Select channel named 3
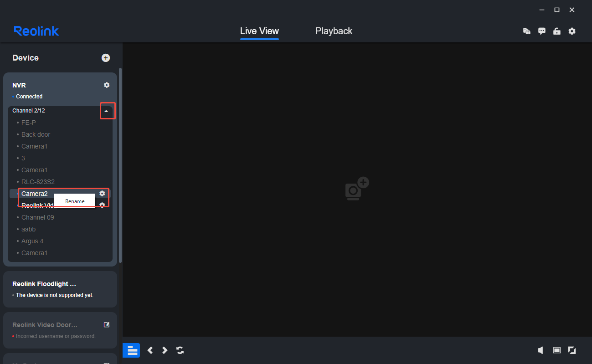Screen dimensions: 592x364 pyautogui.click(x=23, y=158)
